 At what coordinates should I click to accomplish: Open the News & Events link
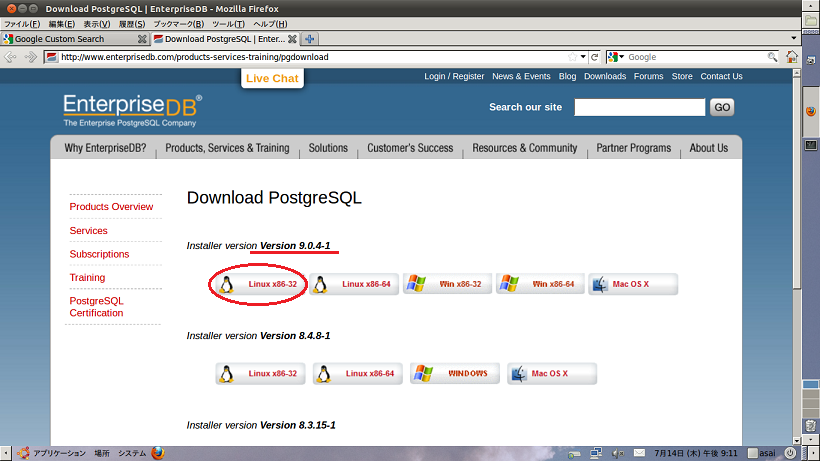pyautogui.click(x=521, y=76)
